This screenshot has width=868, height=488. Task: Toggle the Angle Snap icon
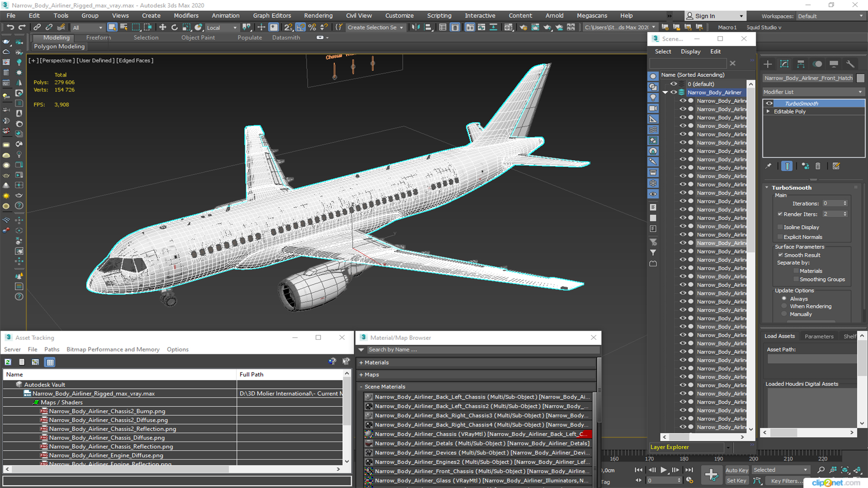[301, 27]
